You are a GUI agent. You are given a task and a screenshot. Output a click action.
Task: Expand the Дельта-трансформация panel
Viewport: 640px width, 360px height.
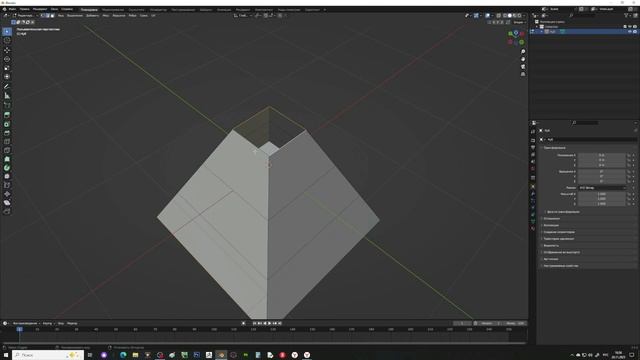(563, 212)
